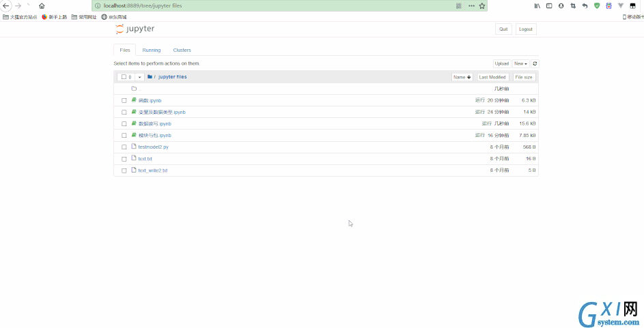Viewport: 644px width, 328px height.
Task: Click the parent directory folder icon
Action: coord(134,89)
